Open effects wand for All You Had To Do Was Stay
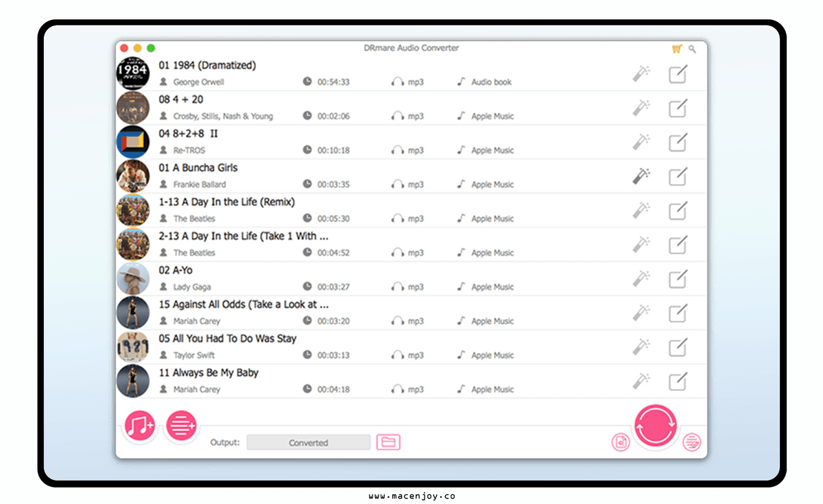 pos(642,347)
